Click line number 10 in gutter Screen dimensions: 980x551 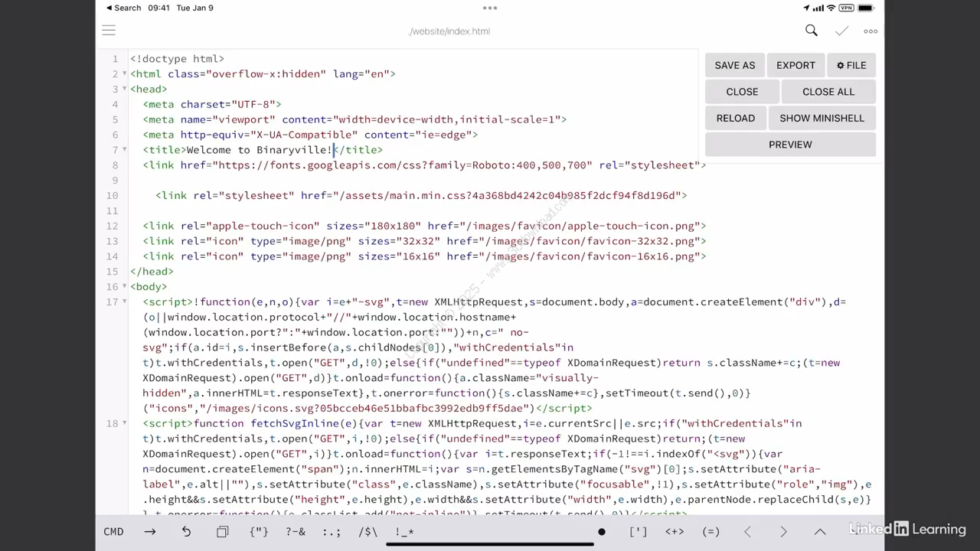click(112, 195)
